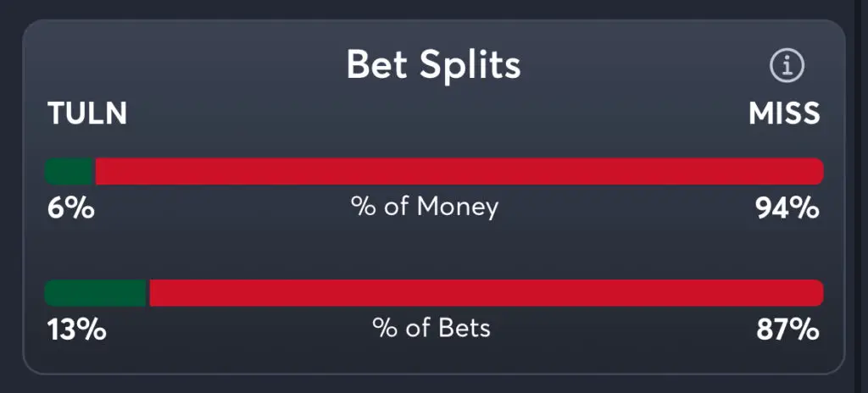This screenshot has height=393, width=868.
Task: Click the 13% bets value
Action: (x=76, y=329)
